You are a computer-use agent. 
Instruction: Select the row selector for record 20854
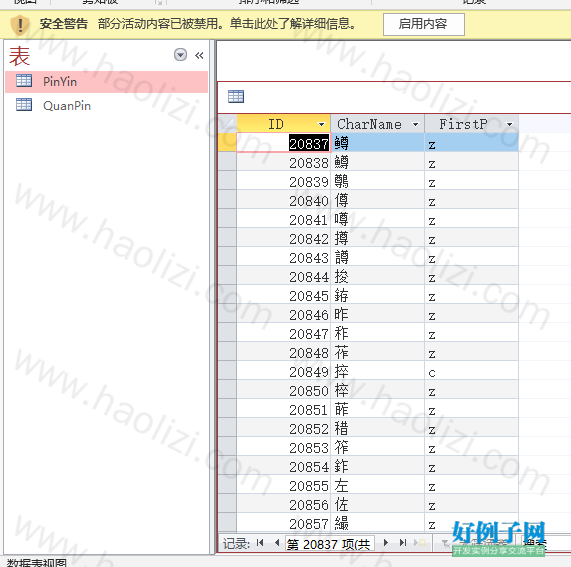click(x=228, y=466)
